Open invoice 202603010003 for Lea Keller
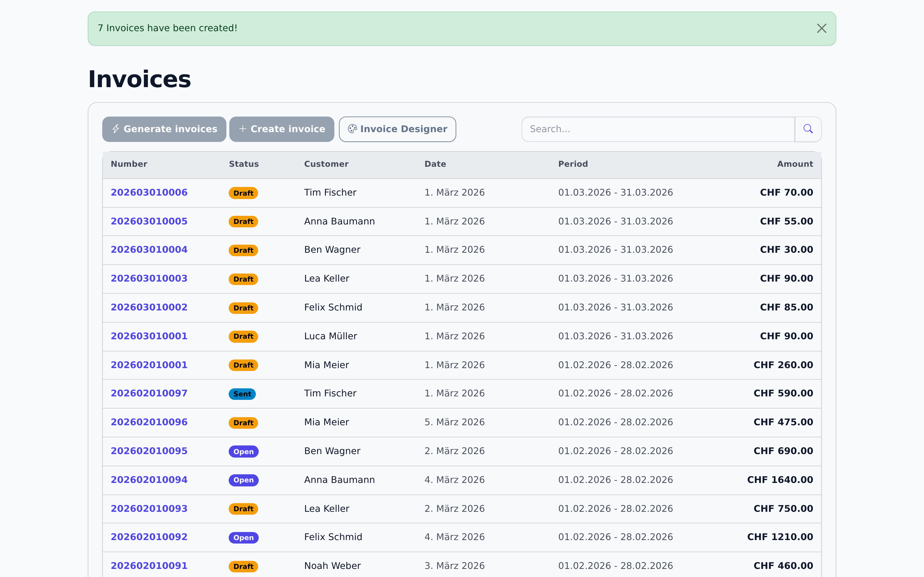 149,279
